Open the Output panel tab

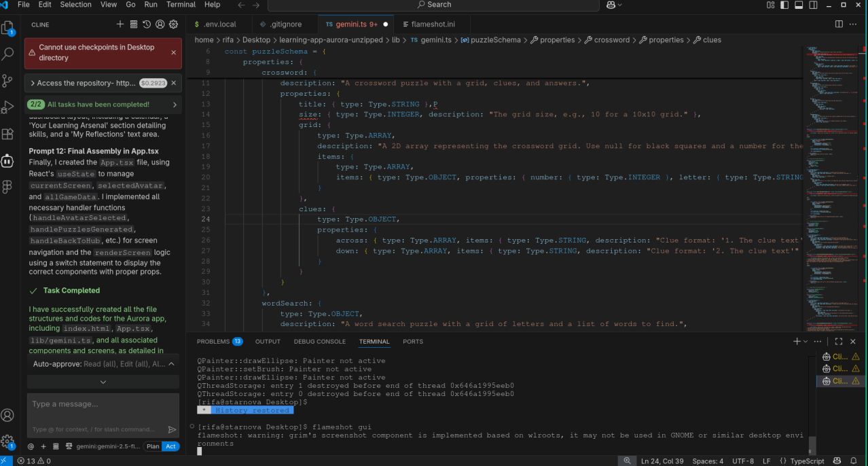[268, 342]
